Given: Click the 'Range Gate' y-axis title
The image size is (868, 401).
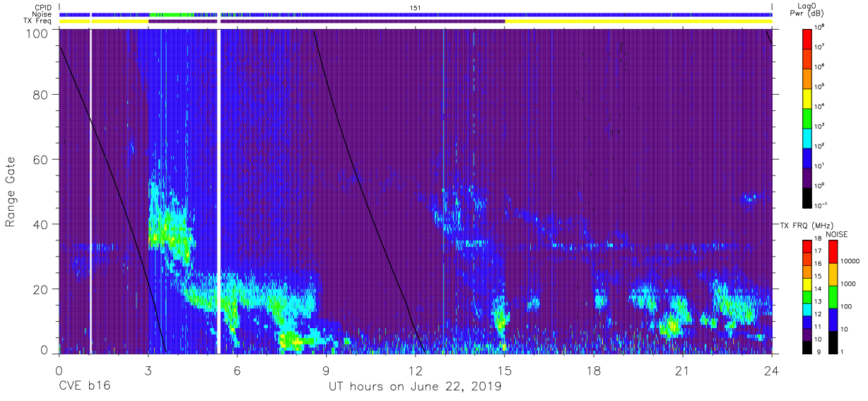Looking at the screenshot, I should click(11, 192).
